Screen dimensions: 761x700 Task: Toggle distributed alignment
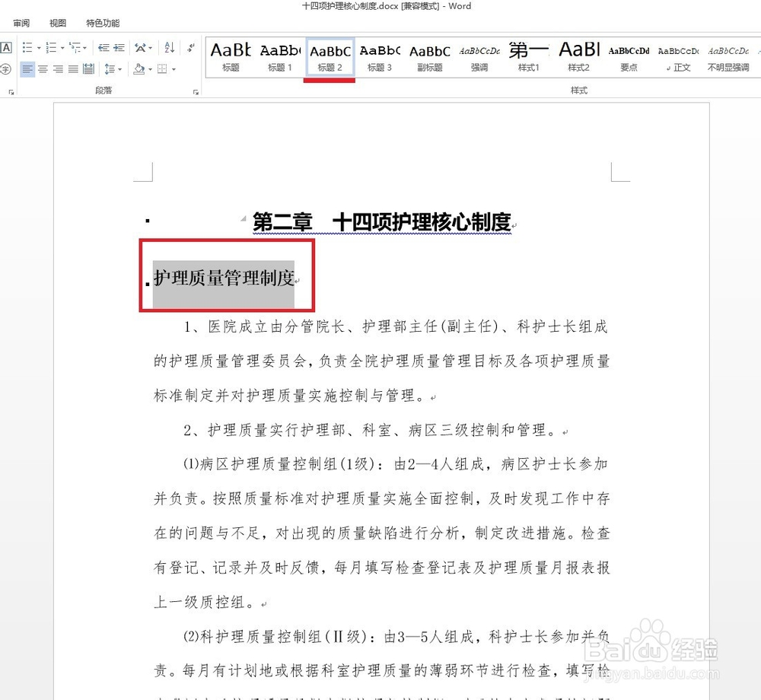click(x=88, y=69)
